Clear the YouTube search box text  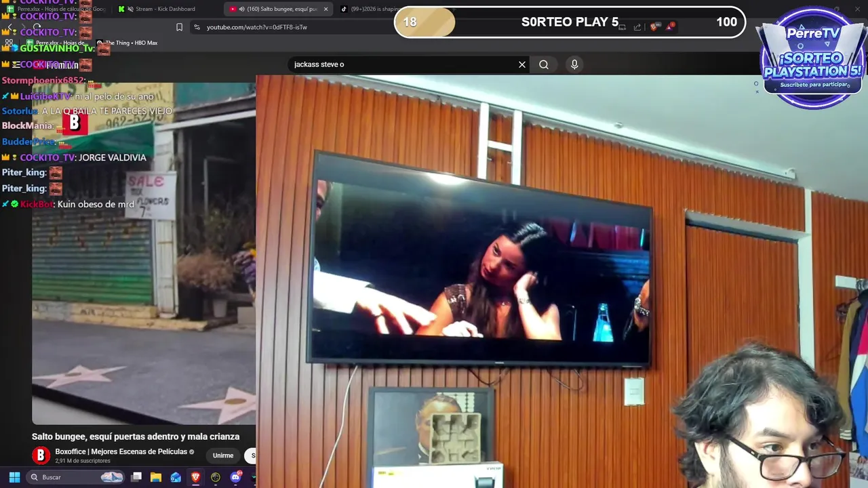point(522,64)
